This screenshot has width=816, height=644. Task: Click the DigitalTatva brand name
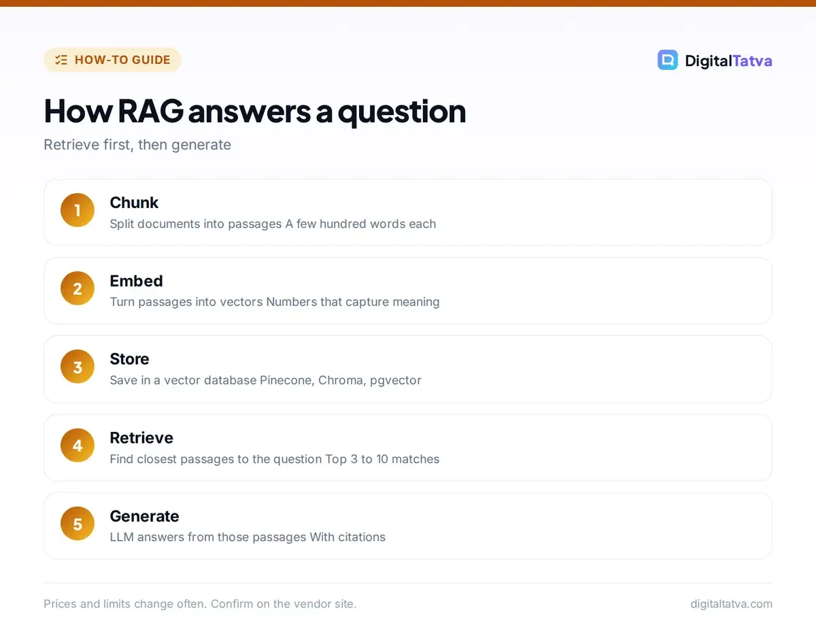728,61
